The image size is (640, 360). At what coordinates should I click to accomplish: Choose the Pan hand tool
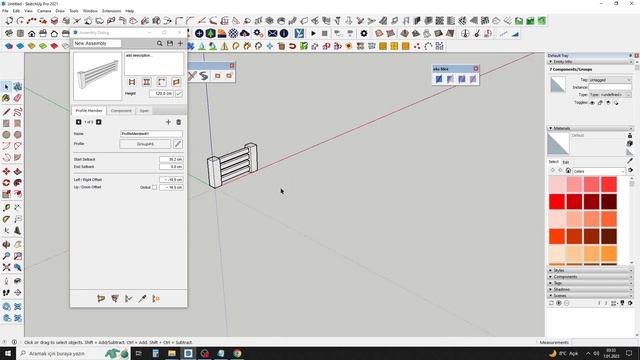pos(18,244)
